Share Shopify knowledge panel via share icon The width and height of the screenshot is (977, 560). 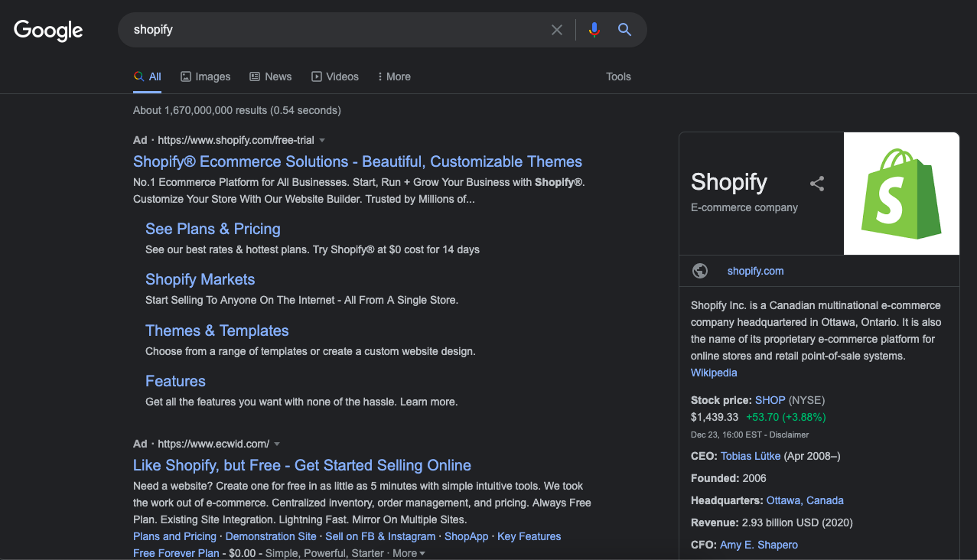coord(817,184)
